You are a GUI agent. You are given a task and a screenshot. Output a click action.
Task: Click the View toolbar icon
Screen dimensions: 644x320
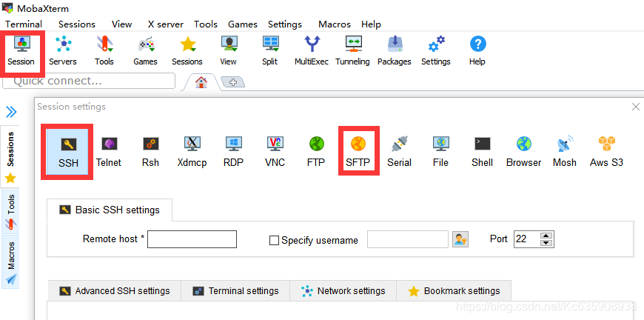[x=228, y=51]
